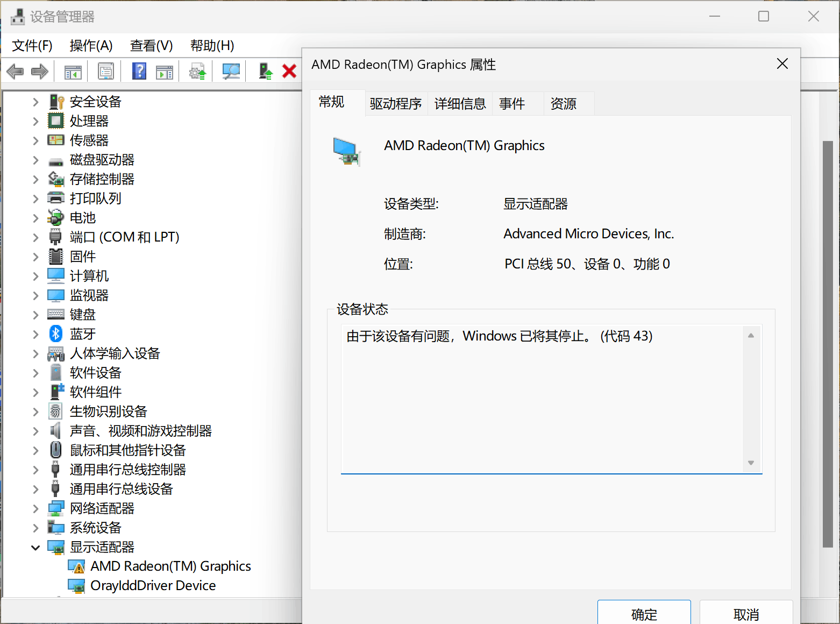The width and height of the screenshot is (840, 624).
Task: Expand the 通用串行总线控制器 node
Action: point(35,470)
